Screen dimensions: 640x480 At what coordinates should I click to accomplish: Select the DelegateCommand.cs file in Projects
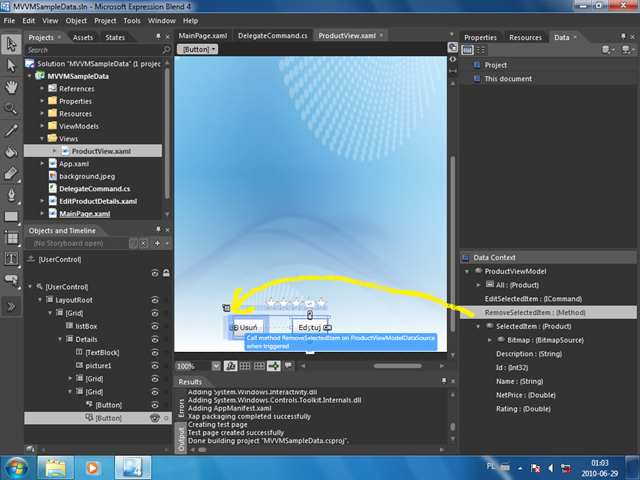[x=95, y=189]
